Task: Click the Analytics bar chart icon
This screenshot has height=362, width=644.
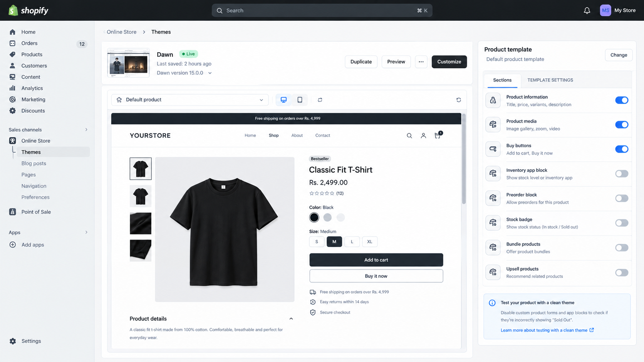Action: point(13,88)
